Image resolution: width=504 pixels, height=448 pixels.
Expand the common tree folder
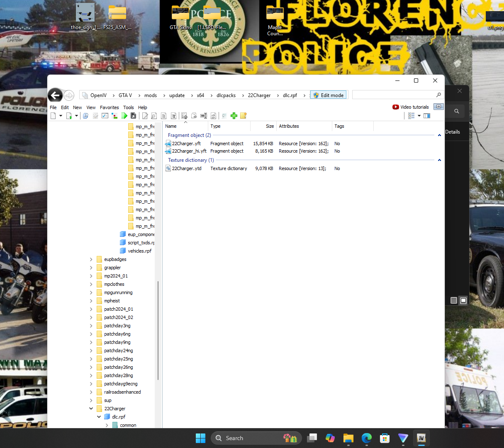(107, 425)
